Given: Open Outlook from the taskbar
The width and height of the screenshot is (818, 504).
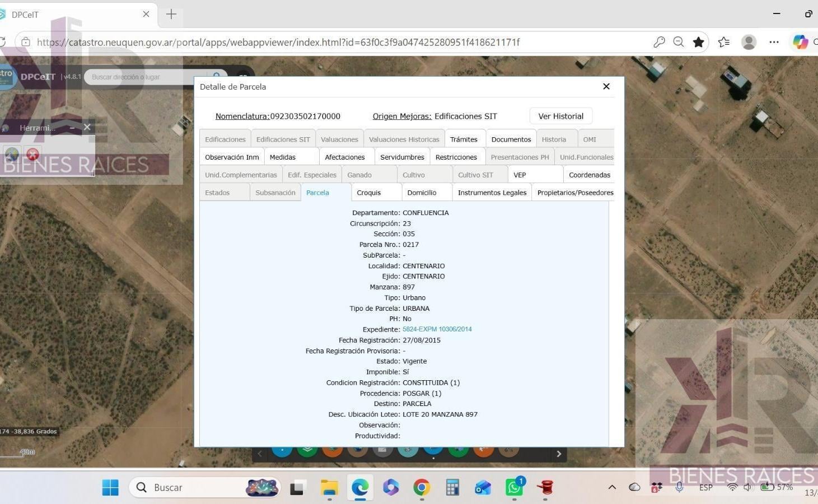Looking at the screenshot, I should [483, 488].
